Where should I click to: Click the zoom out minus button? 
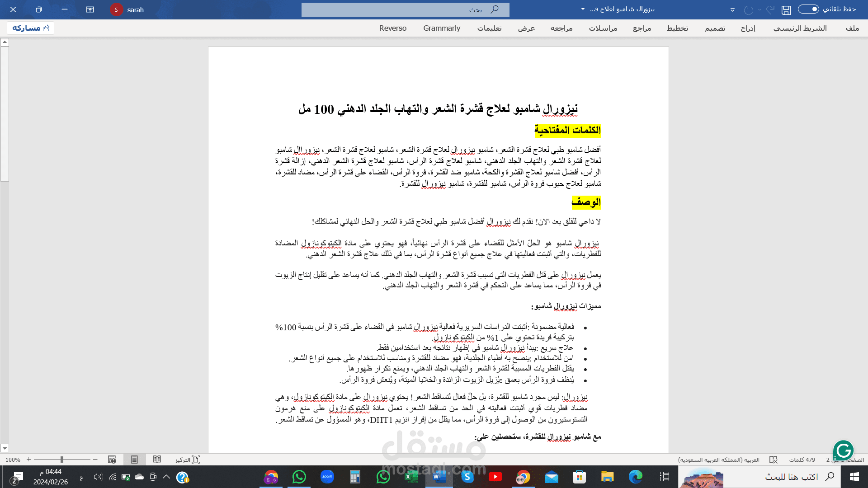[x=95, y=460]
